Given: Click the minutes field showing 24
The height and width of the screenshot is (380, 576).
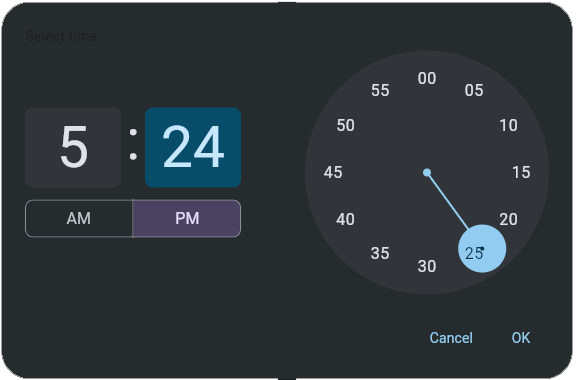Looking at the screenshot, I should pos(193,147).
